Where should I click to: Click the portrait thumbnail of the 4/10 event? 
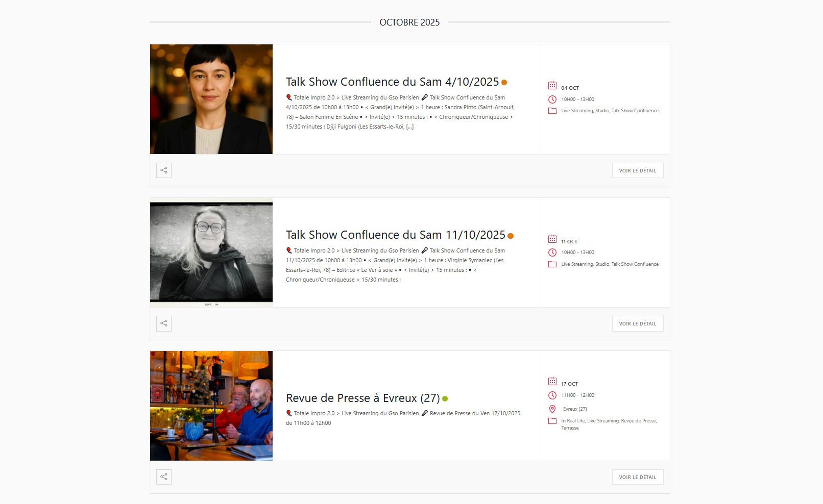click(x=211, y=99)
